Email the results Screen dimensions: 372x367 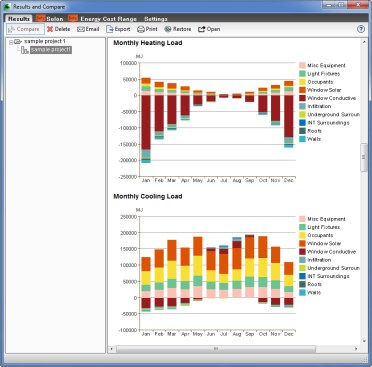[88, 29]
